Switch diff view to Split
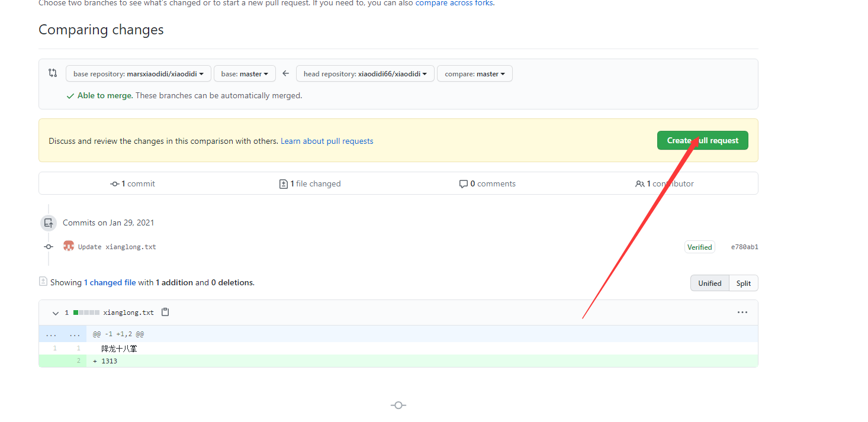The height and width of the screenshot is (422, 868). point(743,283)
